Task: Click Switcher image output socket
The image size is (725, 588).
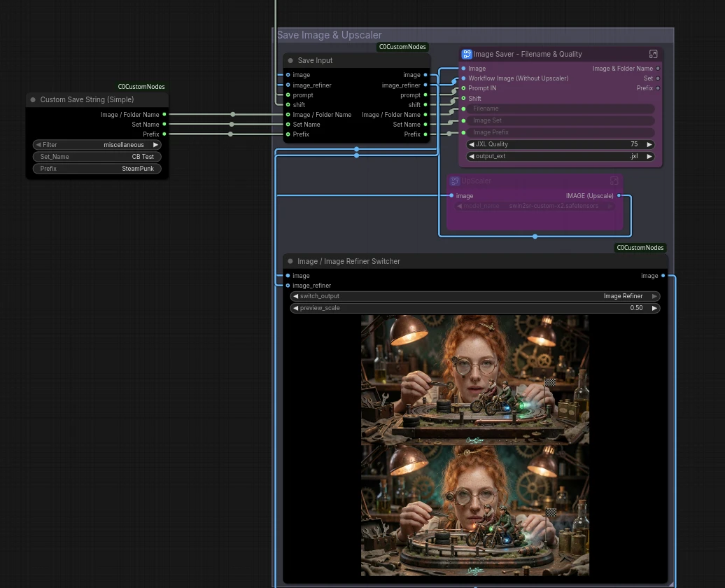Action: point(663,276)
